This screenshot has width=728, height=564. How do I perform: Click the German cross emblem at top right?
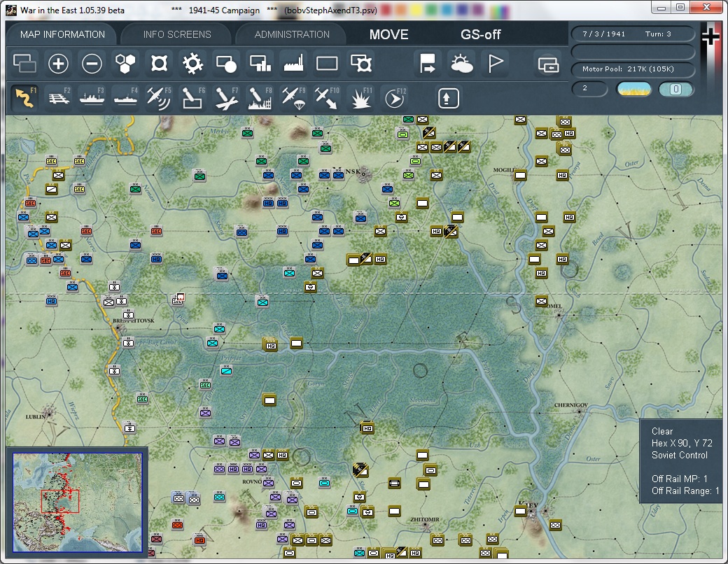pos(710,36)
